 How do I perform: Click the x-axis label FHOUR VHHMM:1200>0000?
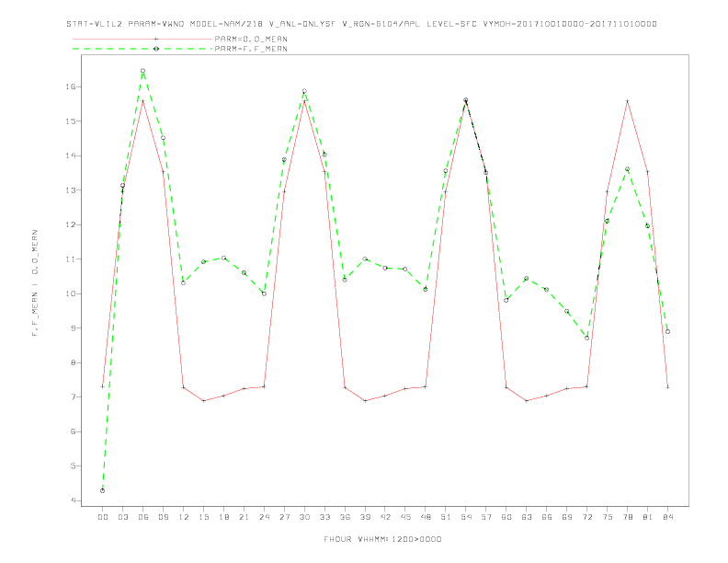tap(382, 539)
